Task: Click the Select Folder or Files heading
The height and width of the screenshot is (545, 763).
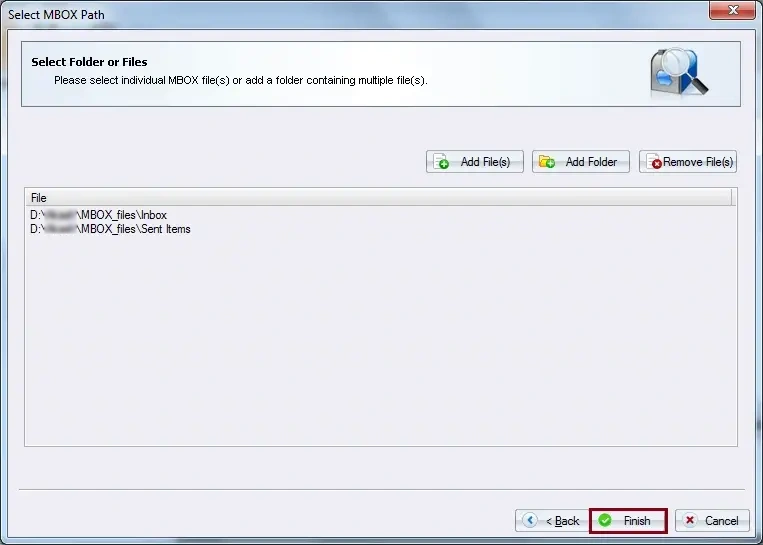Action: [x=89, y=62]
